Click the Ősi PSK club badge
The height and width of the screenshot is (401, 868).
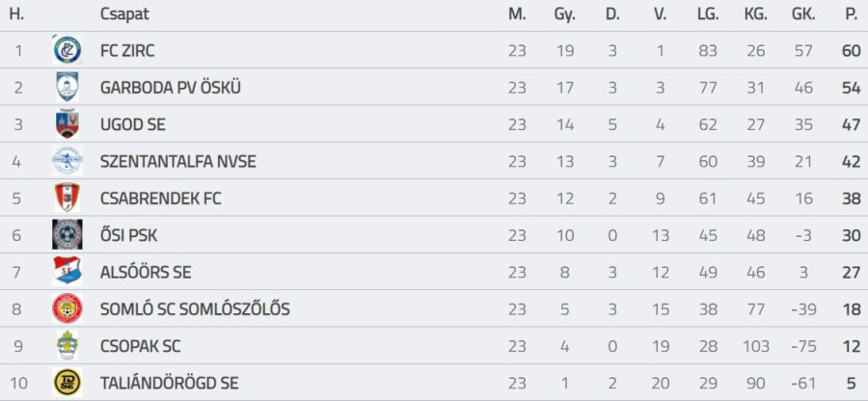[x=68, y=235]
